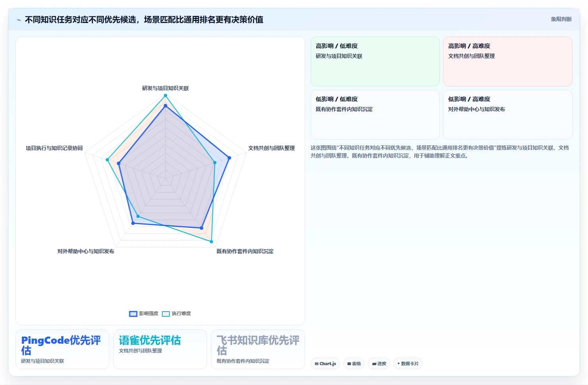Open the PingCode优先评估 card
The width and height of the screenshot is (588, 385).
pos(62,349)
